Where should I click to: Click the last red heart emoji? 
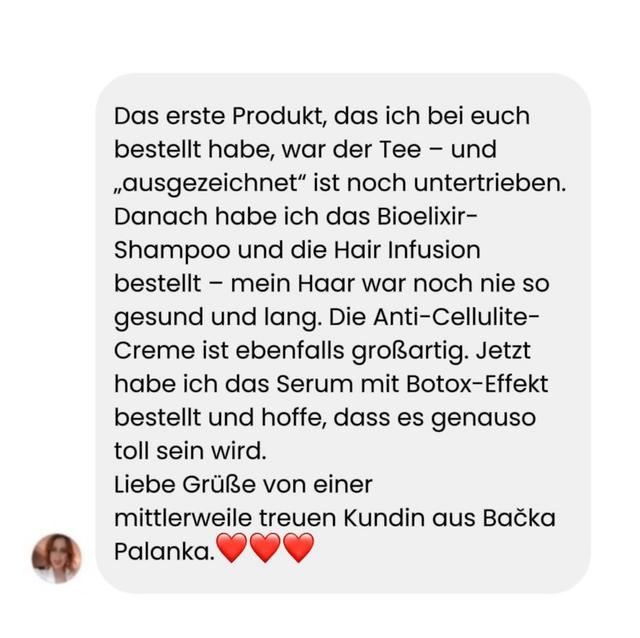point(298,548)
